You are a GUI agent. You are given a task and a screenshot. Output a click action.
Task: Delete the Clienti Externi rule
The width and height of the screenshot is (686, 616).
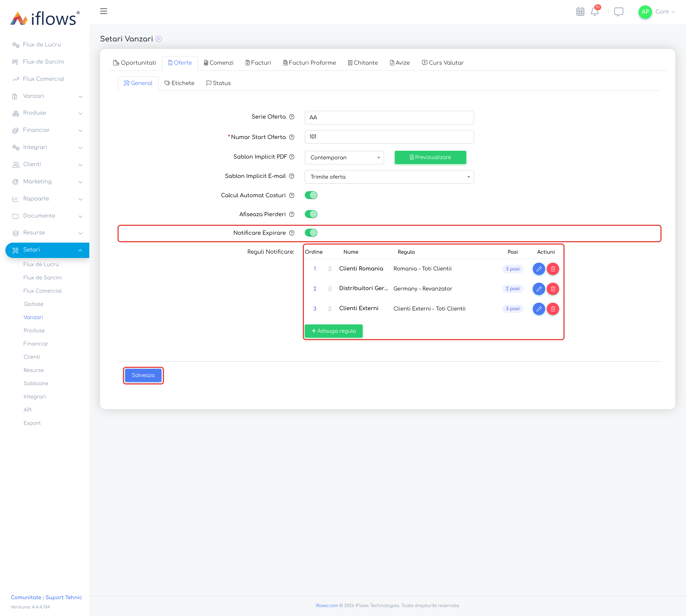click(553, 309)
